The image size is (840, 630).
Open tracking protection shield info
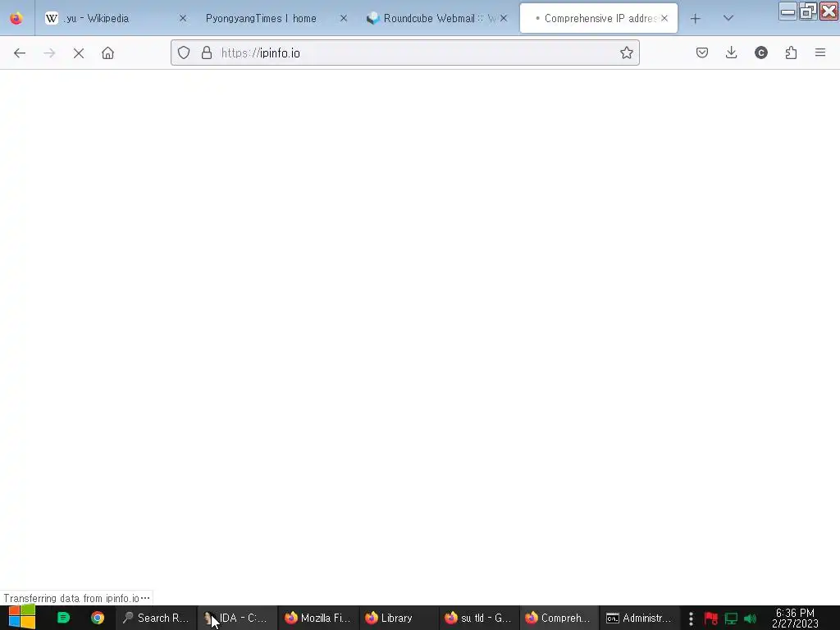coord(184,53)
